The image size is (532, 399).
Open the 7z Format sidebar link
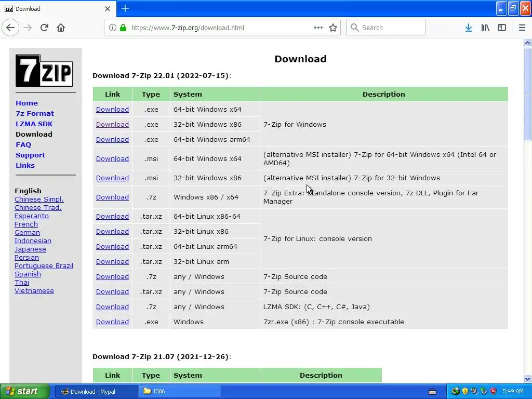[x=35, y=113]
